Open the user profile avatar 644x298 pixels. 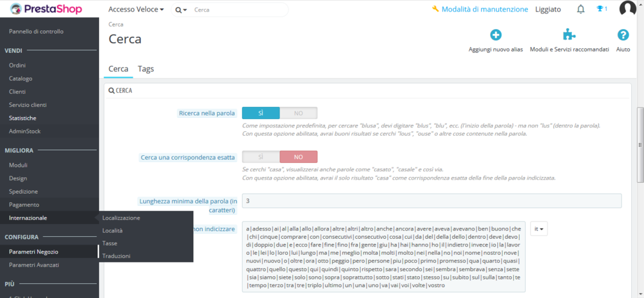click(x=627, y=8)
